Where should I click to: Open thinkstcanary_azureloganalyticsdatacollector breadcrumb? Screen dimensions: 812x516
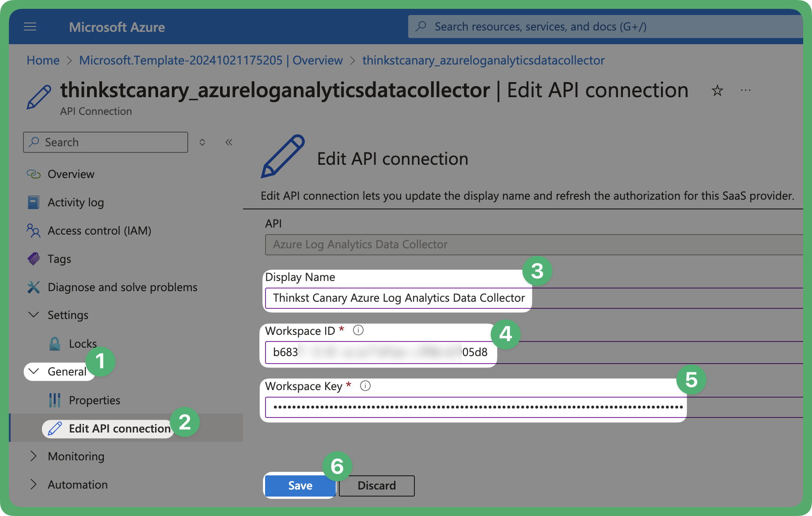click(x=483, y=60)
